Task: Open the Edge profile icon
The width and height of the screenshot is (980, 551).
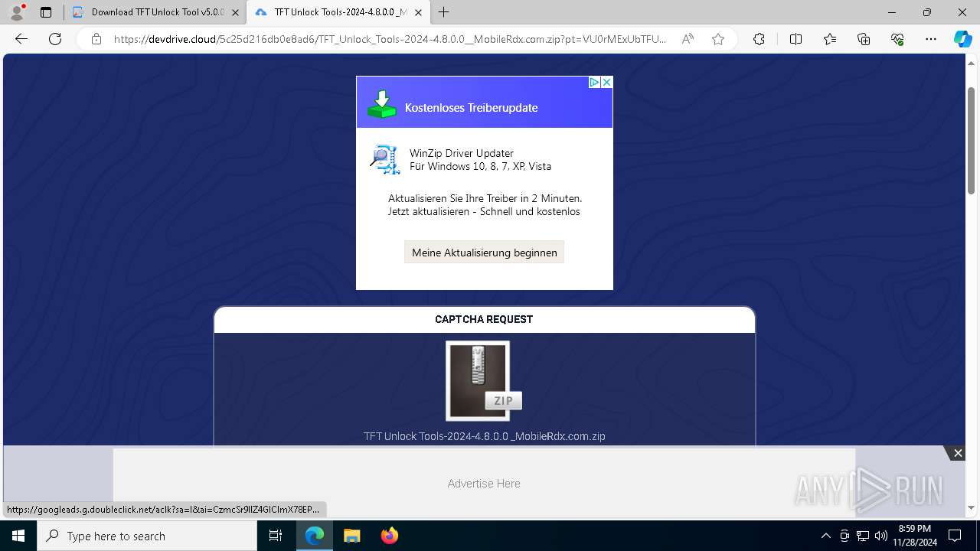Action: click(17, 12)
